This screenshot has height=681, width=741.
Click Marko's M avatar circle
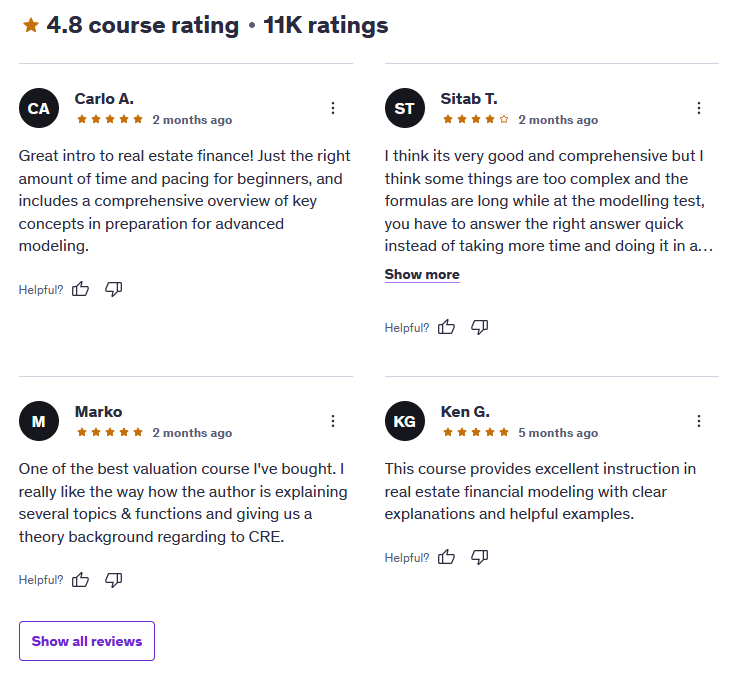(x=39, y=421)
